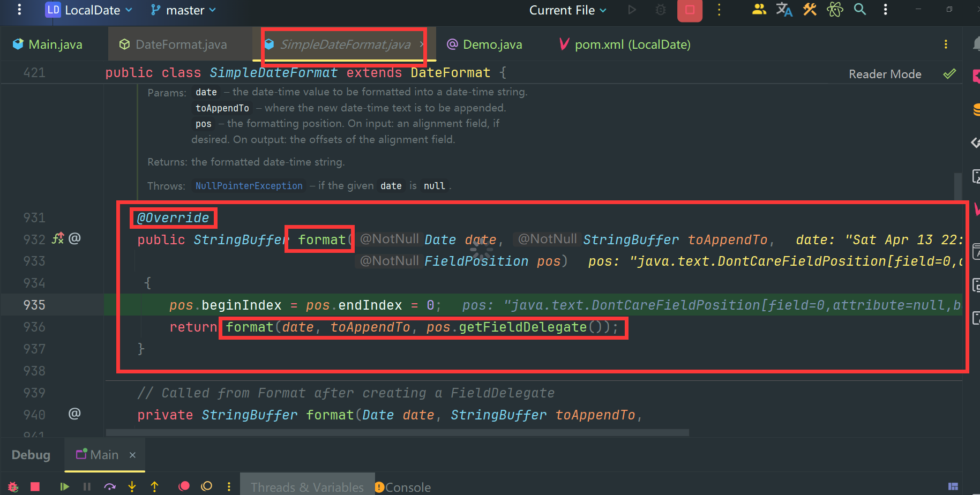Click the format method name on line 932
The image size is (980, 495).
[x=321, y=239]
